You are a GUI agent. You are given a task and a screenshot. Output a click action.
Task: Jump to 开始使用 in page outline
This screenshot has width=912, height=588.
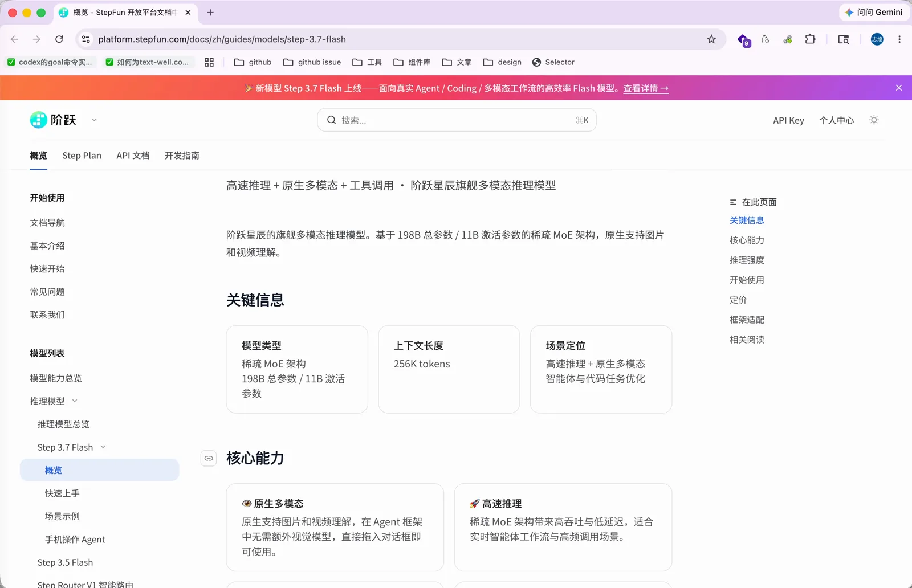747,280
